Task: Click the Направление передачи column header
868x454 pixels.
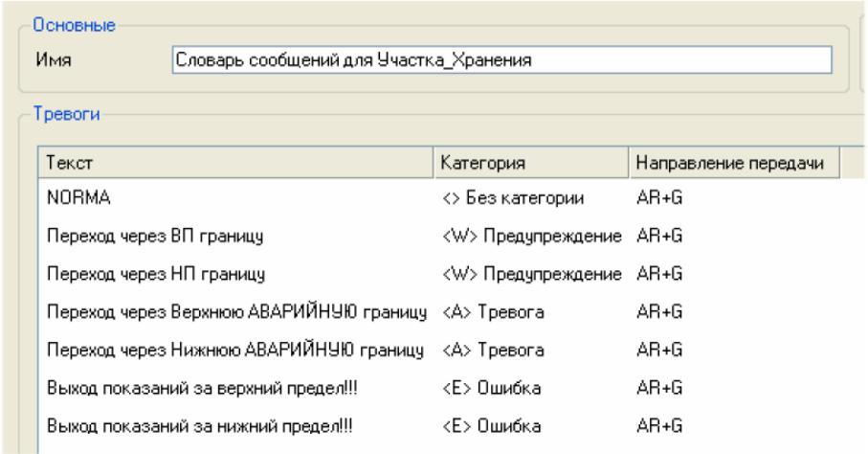Action: [x=735, y=163]
